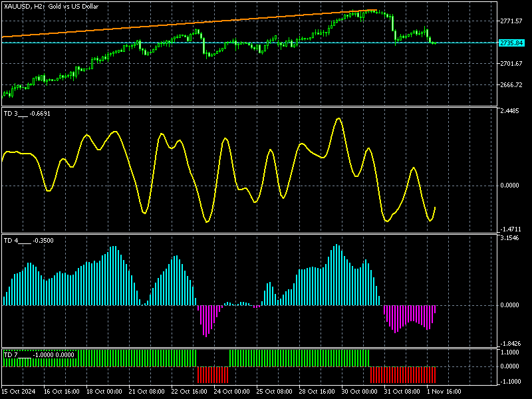Click the 21 Oct 08:00 time label
The width and height of the screenshot is (532, 399).
coord(146,391)
